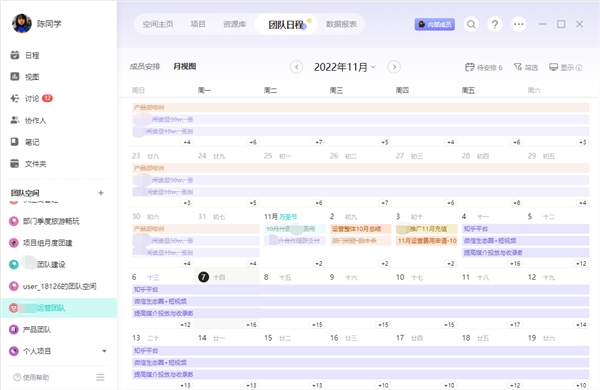This screenshot has width=600, height=390.
Task: Expand the 个人项目 section arrow
Action: coord(104,351)
